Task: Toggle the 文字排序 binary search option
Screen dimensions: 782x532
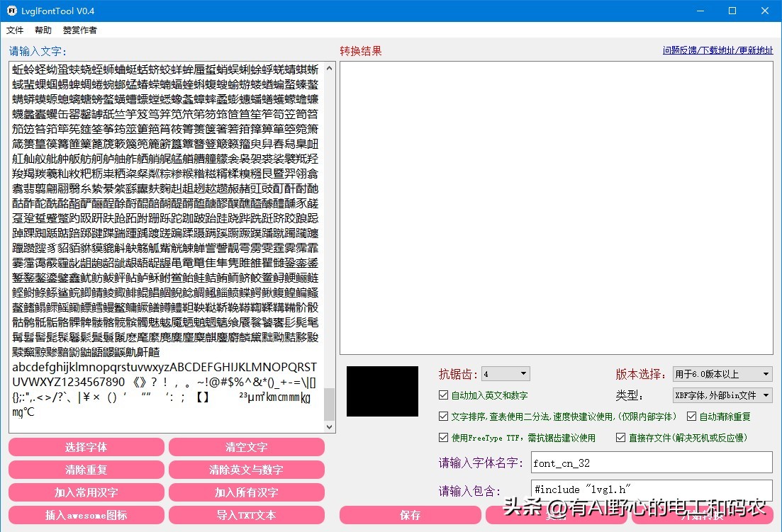Action: 443,416
